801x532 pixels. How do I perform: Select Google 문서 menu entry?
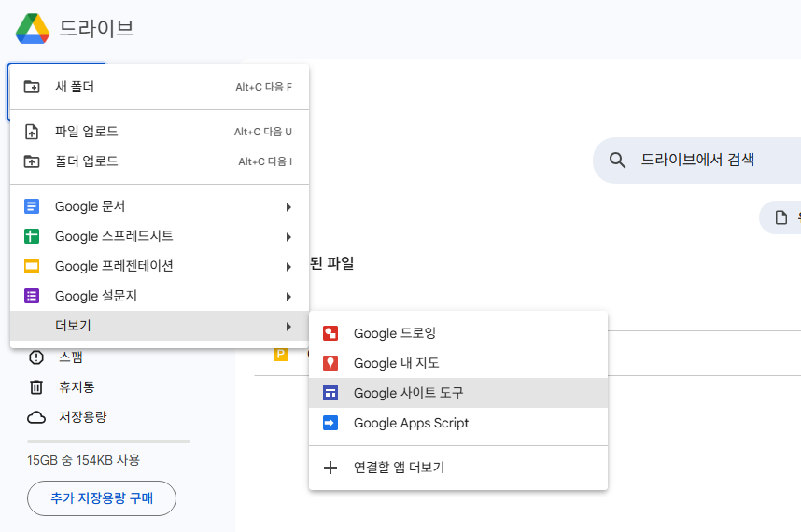(160, 206)
